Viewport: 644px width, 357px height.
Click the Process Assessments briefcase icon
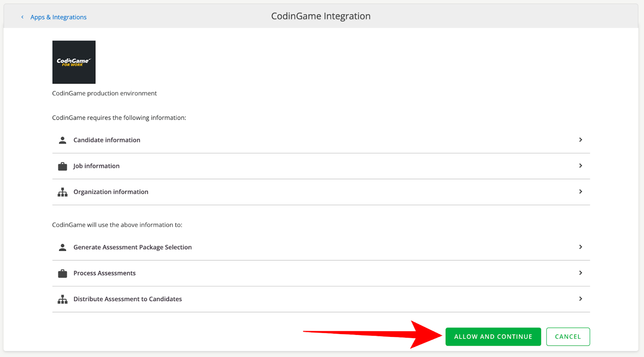tap(62, 273)
